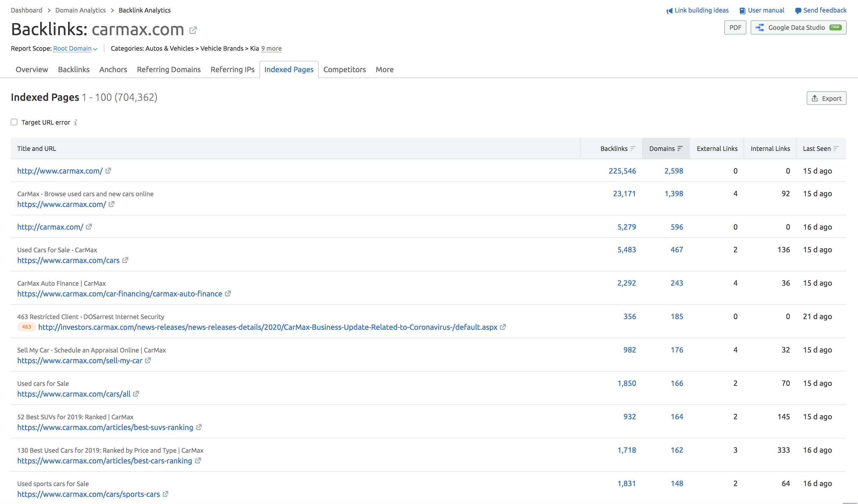Click the PDF export icon
The image size is (858, 504).
(735, 27)
